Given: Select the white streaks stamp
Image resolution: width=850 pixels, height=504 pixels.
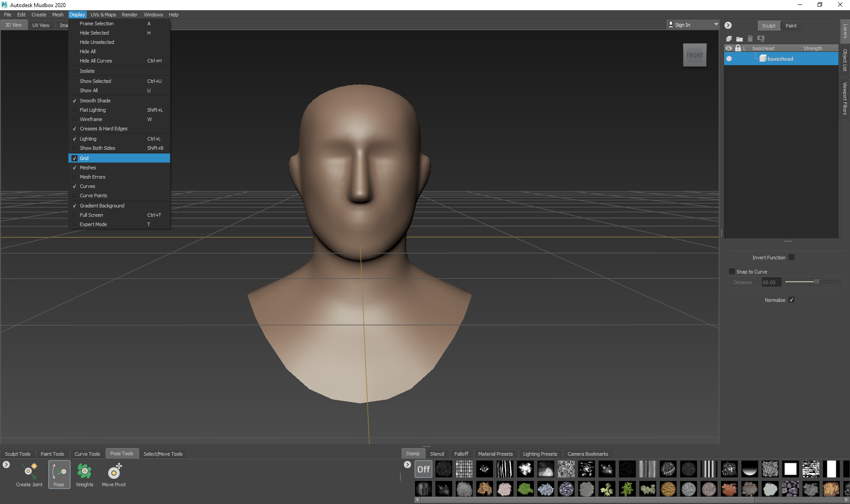Looking at the screenshot, I should [x=505, y=469].
